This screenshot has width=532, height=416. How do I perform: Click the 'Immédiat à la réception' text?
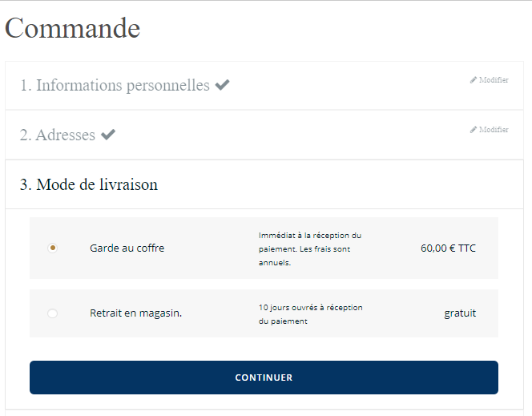pyautogui.click(x=310, y=236)
